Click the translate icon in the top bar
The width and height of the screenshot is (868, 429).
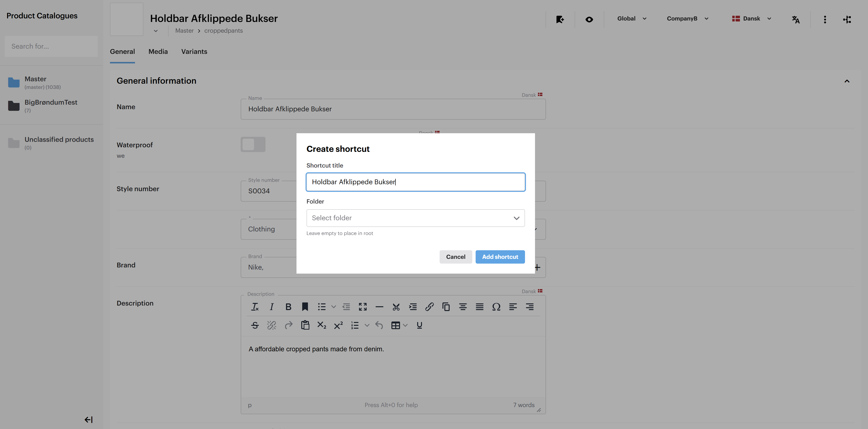[x=795, y=20]
